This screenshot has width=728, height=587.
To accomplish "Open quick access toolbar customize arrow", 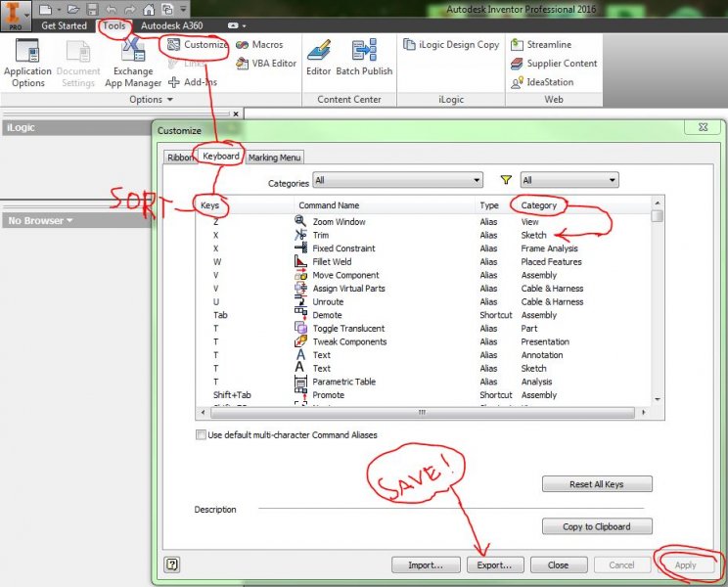I will 183,9.
